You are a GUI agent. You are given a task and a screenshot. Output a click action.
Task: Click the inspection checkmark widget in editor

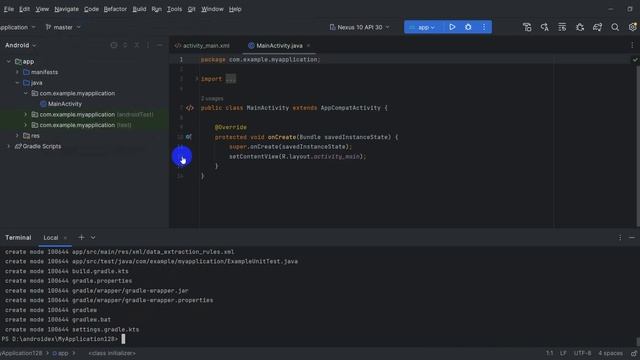(x=635, y=60)
